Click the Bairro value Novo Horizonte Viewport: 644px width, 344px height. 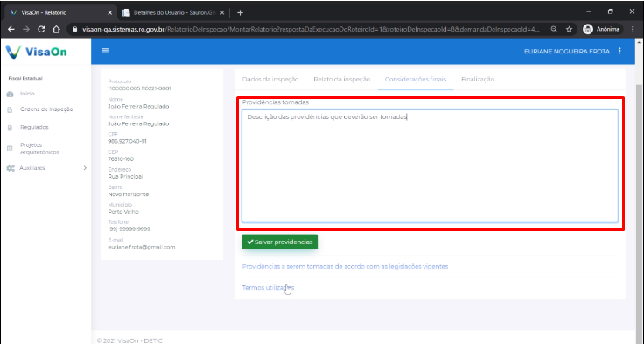(129, 194)
